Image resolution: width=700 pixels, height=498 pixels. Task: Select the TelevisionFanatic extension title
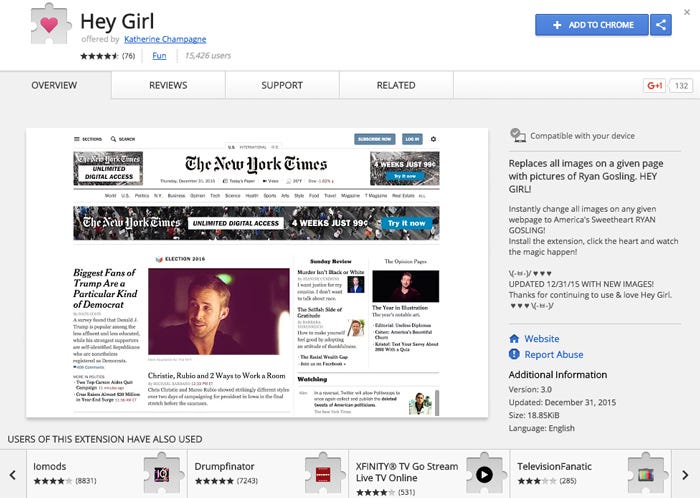coord(554,466)
